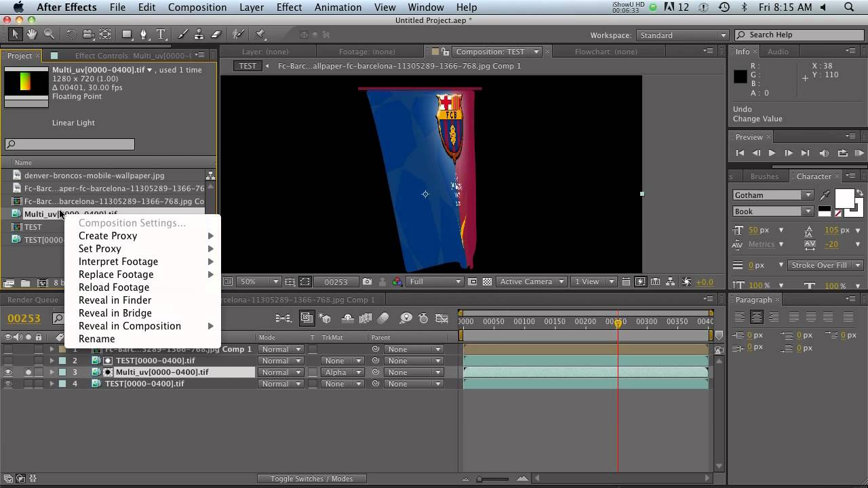Viewport: 868px width, 488px height.
Task: Click the timeline Motion Blur enable icon
Action: [x=383, y=318]
